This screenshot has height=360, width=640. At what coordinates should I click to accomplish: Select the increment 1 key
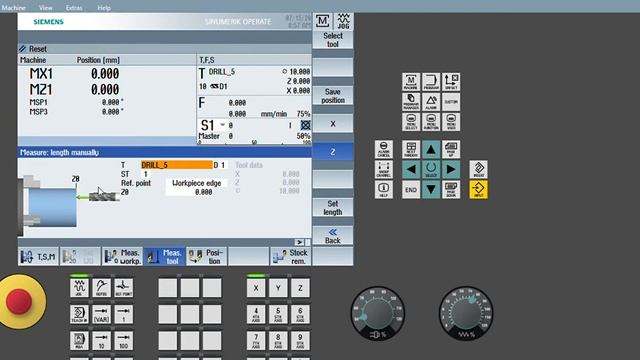(x=123, y=314)
